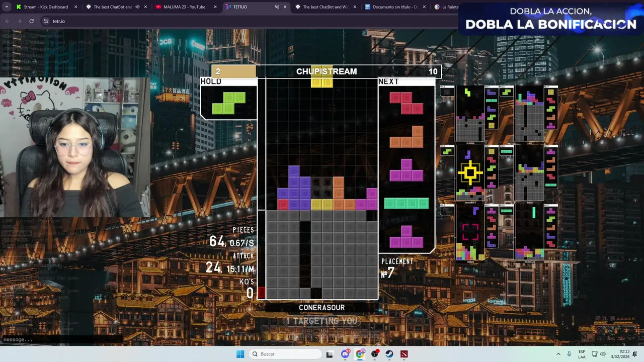Open Discord from the taskbar

point(345,354)
